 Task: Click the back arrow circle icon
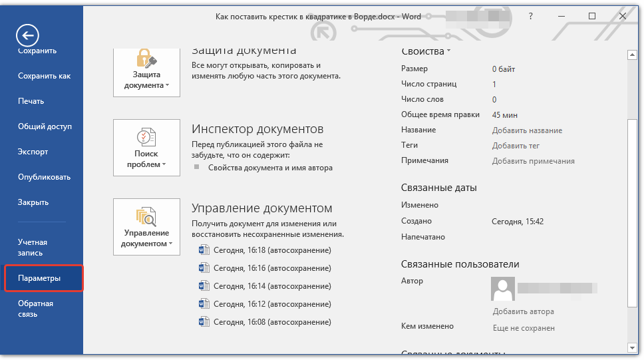[x=28, y=35]
